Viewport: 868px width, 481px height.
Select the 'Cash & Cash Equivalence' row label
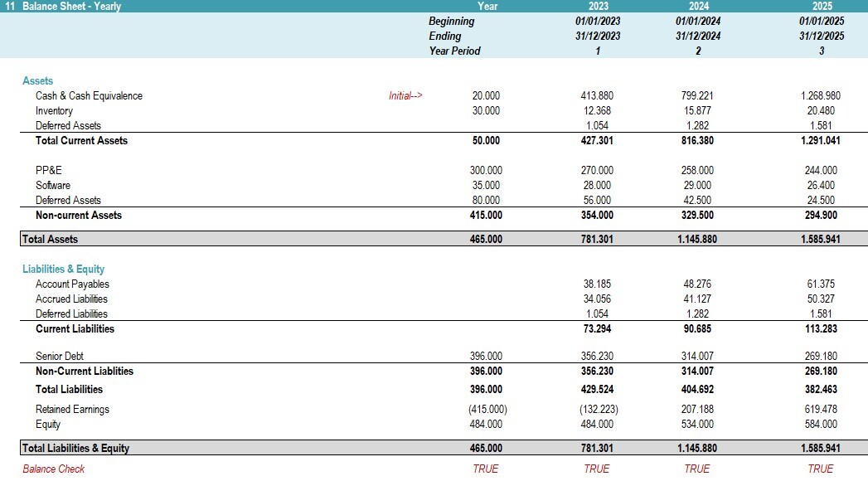[x=90, y=95]
